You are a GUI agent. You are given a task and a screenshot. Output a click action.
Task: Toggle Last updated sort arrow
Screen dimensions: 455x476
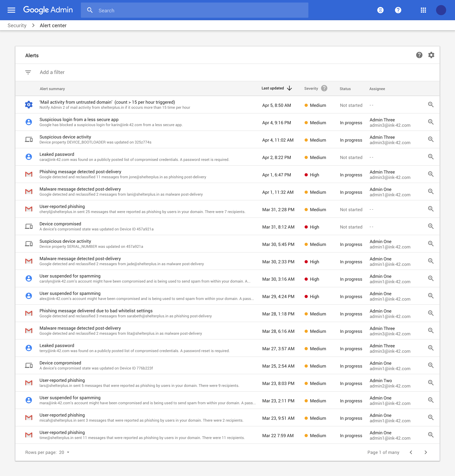click(289, 88)
